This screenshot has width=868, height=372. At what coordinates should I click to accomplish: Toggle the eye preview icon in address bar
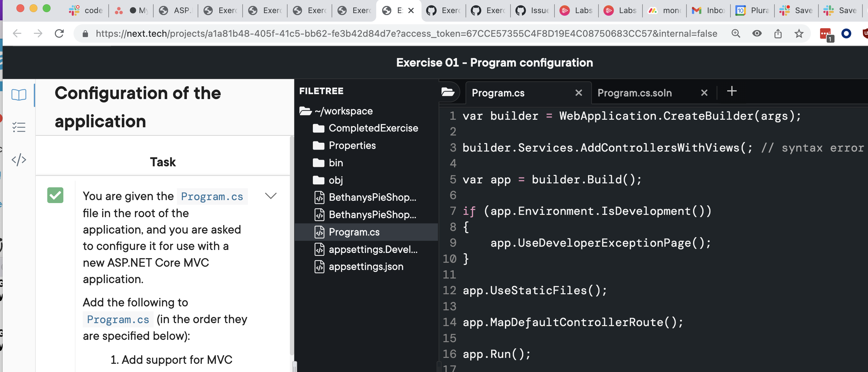(x=757, y=33)
